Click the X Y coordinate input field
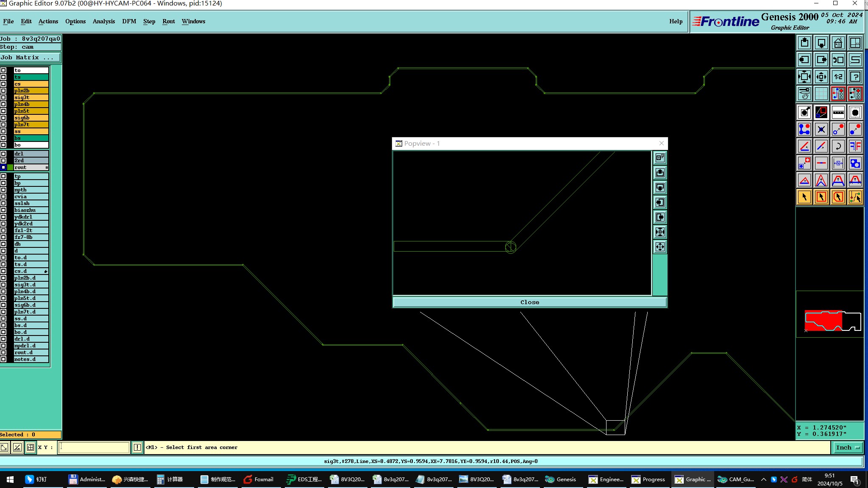 click(94, 447)
